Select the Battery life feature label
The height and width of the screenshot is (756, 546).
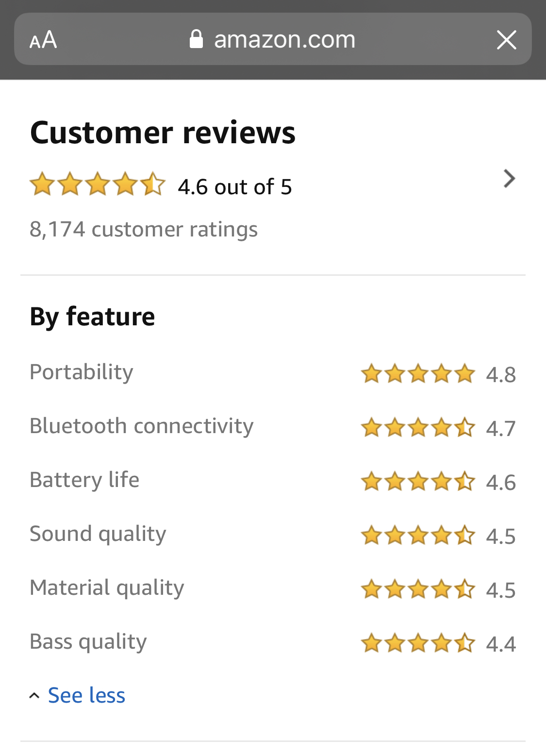click(x=84, y=480)
